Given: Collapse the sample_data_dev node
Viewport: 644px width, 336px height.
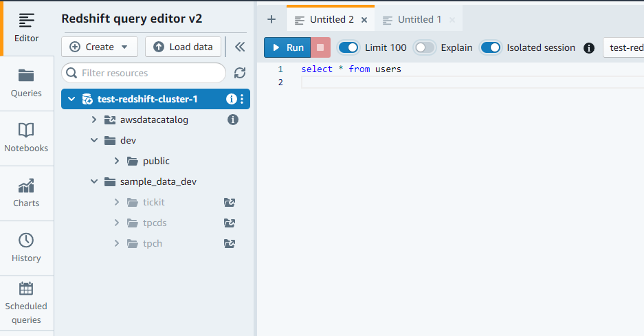Looking at the screenshot, I should [x=94, y=181].
